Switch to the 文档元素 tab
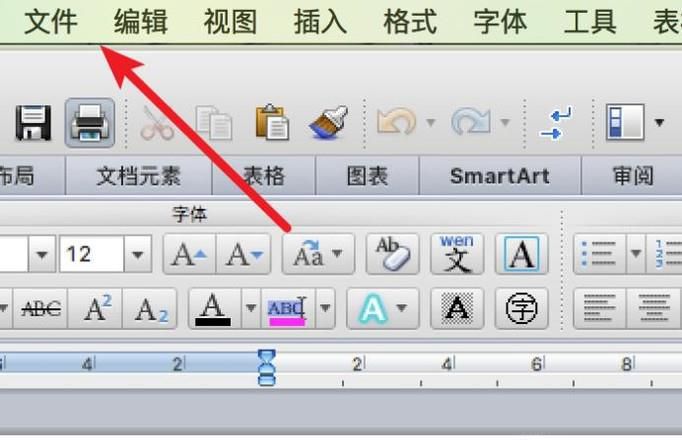Image resolution: width=682 pixels, height=440 pixels. (138, 176)
